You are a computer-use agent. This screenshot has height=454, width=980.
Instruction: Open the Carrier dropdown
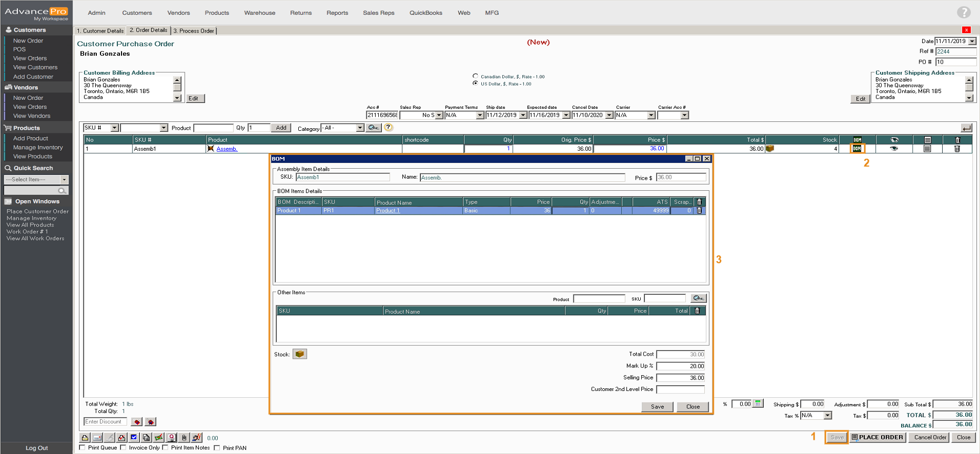[x=651, y=115]
